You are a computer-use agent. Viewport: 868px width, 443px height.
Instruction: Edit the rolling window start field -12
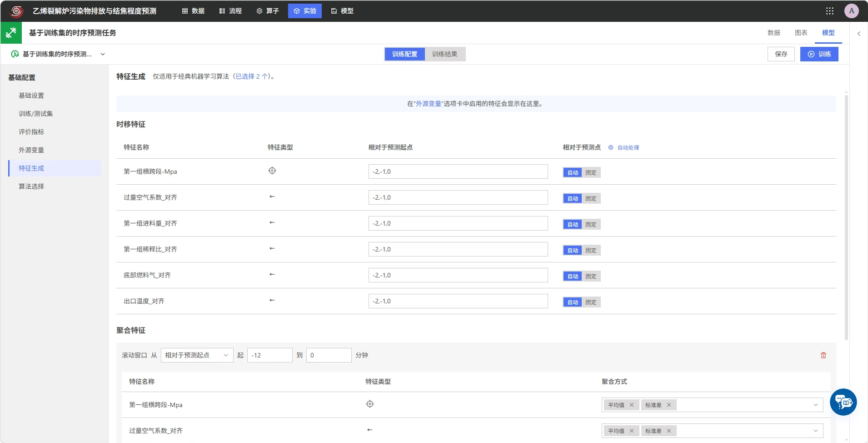click(270, 355)
